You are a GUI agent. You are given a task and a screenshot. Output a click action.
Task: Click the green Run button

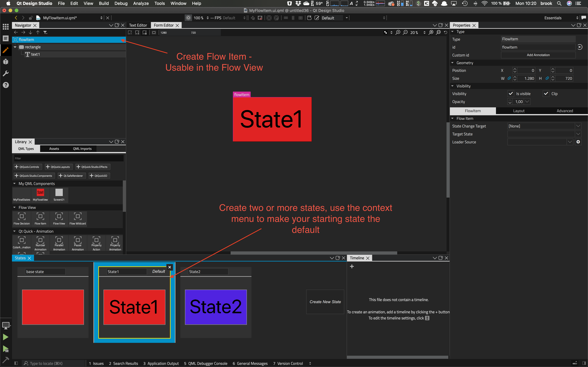click(x=6, y=337)
